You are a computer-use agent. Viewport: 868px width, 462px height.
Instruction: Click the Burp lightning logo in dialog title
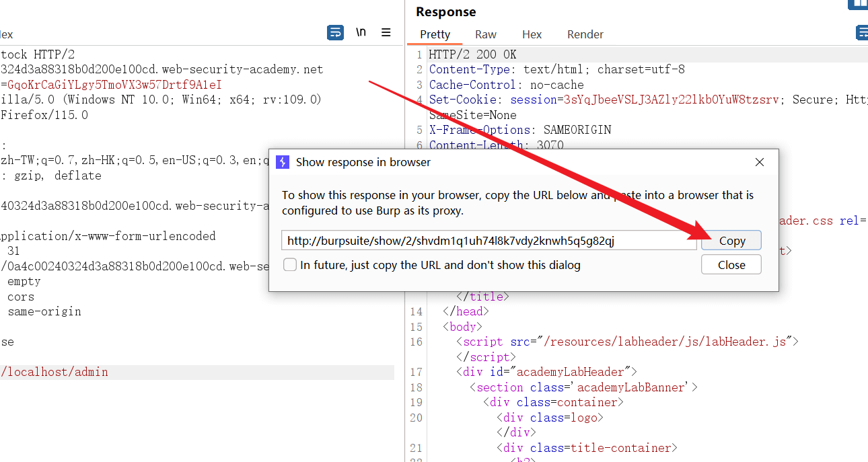(283, 162)
